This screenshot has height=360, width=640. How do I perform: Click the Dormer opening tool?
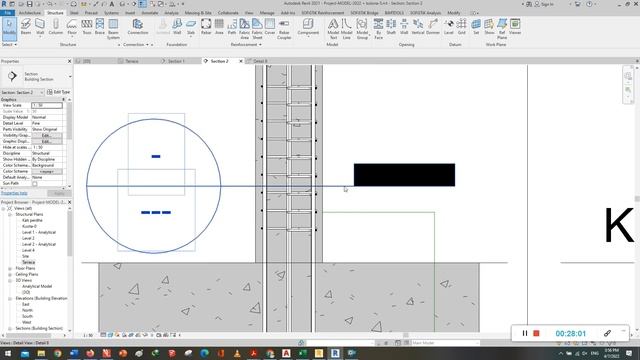(x=433, y=27)
